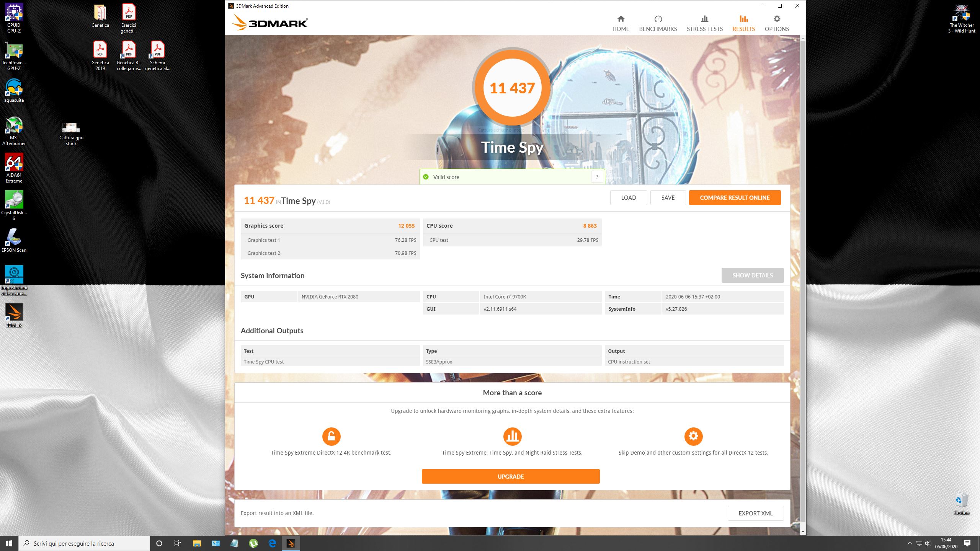Screen dimensions: 980x551
Task: Select the Cestino recycle bin
Action: coord(961,504)
